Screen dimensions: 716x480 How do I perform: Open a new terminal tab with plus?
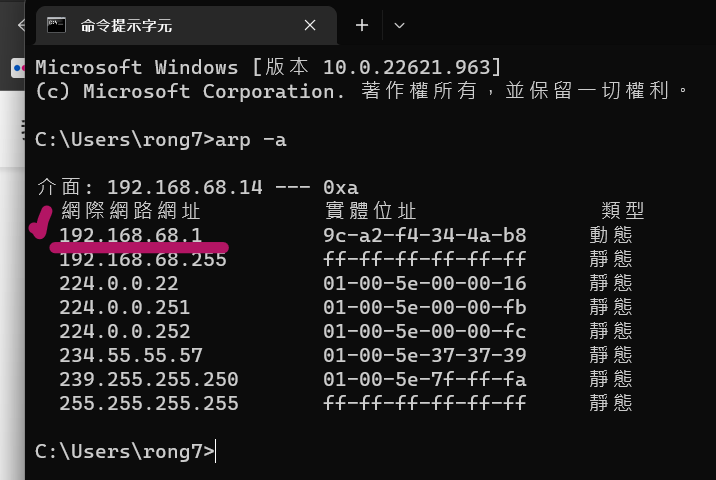(362, 25)
